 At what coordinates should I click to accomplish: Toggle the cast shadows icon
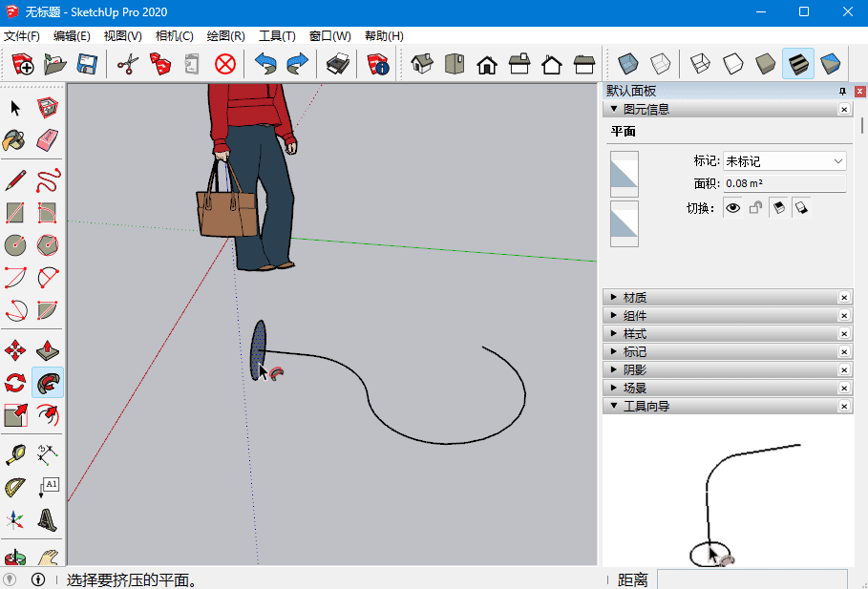click(778, 207)
